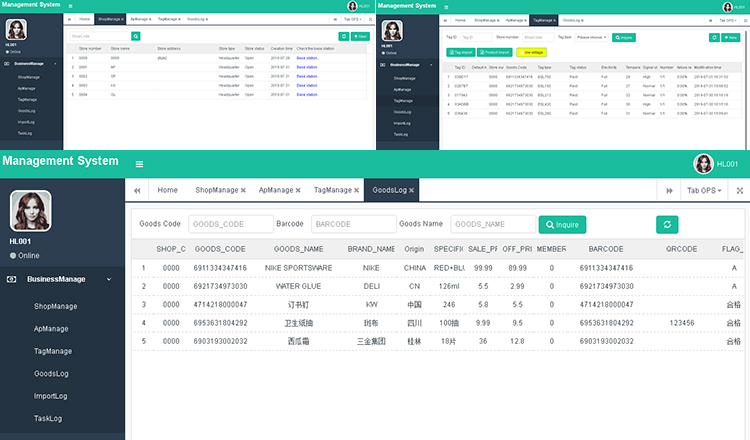Toggle the hamburger menu in the largest panel header

point(139,164)
